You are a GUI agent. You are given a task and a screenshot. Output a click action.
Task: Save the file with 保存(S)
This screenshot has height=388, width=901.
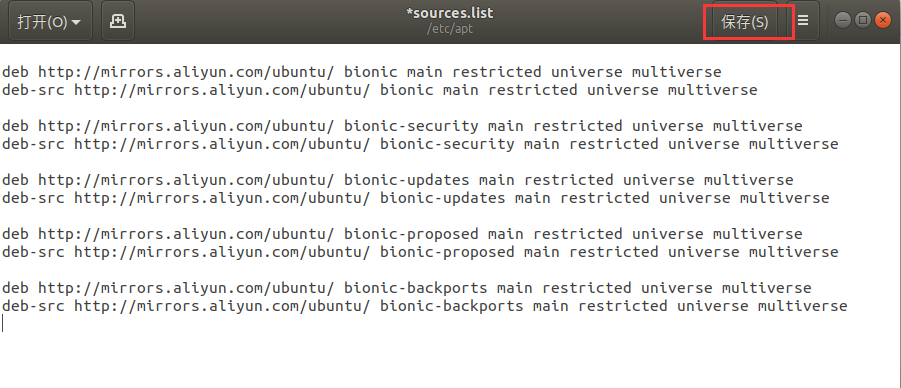tap(745, 22)
